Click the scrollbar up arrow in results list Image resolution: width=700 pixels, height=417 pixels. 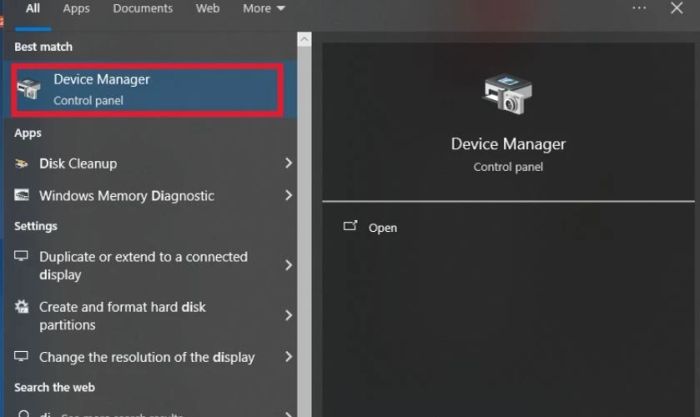304,39
